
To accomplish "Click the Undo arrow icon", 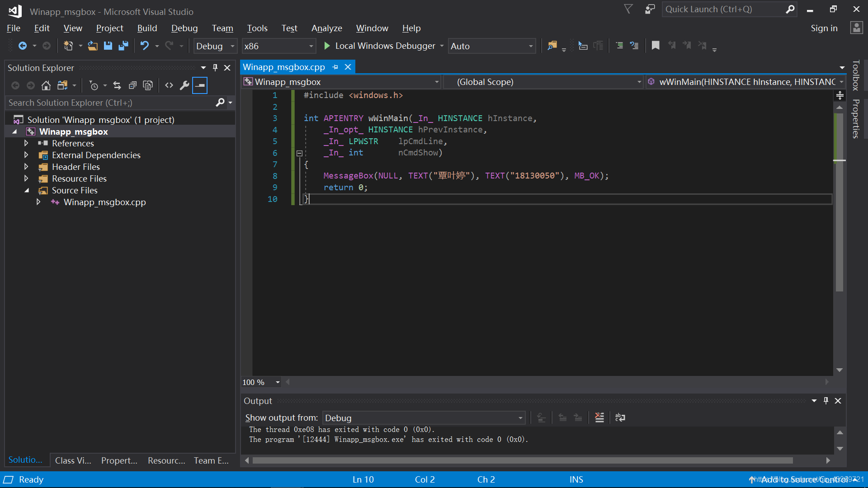I will coord(144,46).
